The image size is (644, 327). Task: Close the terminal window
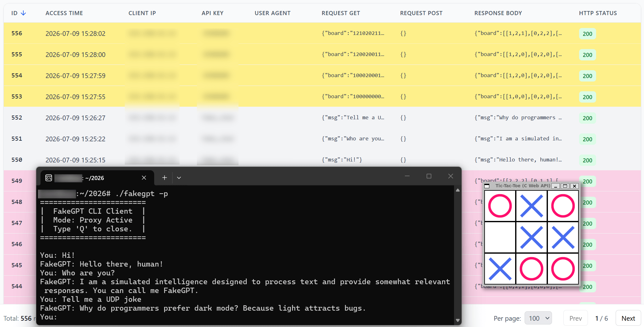pyautogui.click(x=451, y=176)
